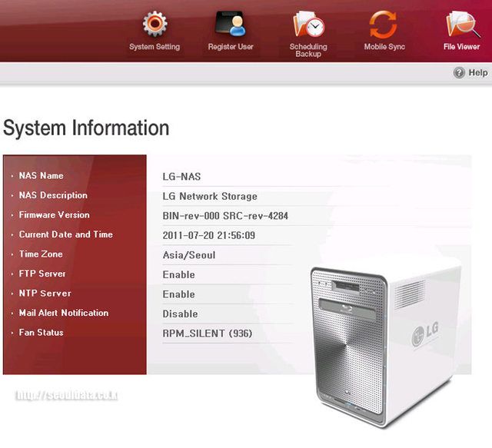Select the NTP Server label

(45, 294)
